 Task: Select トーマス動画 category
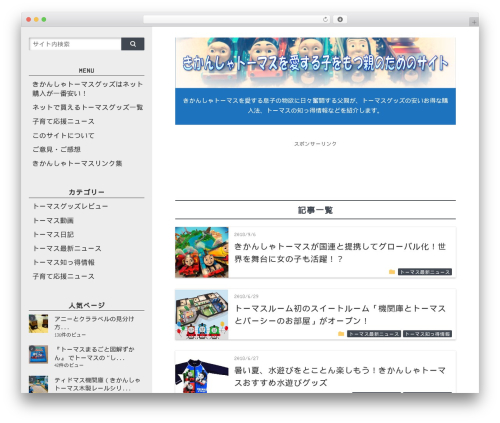[x=53, y=220]
